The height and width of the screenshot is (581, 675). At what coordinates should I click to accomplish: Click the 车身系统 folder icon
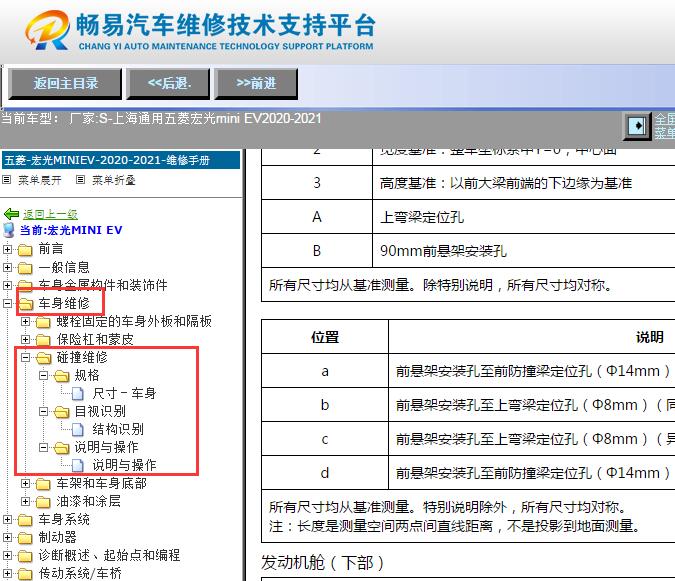[25, 520]
